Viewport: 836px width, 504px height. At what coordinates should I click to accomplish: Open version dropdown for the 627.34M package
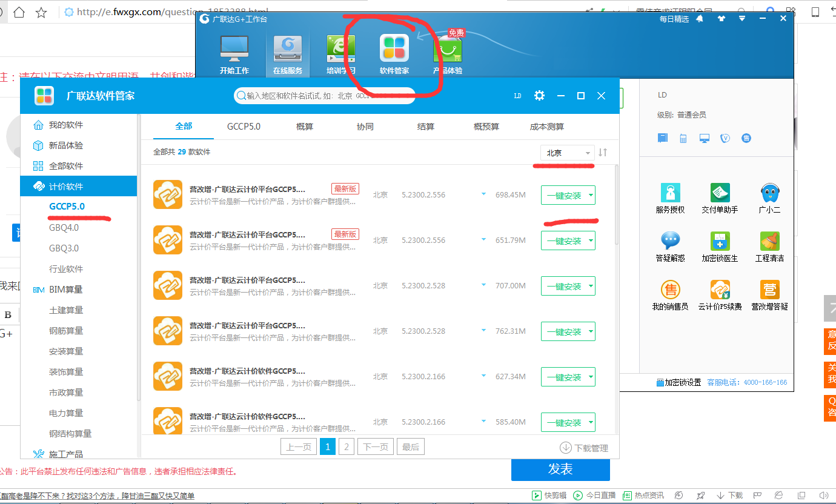tap(483, 376)
